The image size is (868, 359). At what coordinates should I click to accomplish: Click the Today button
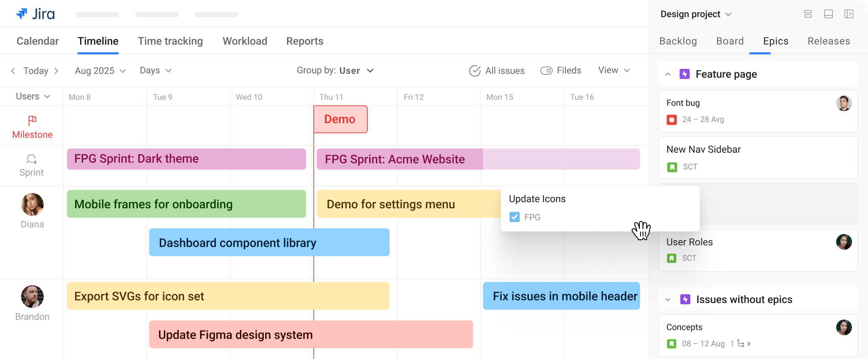click(x=36, y=71)
